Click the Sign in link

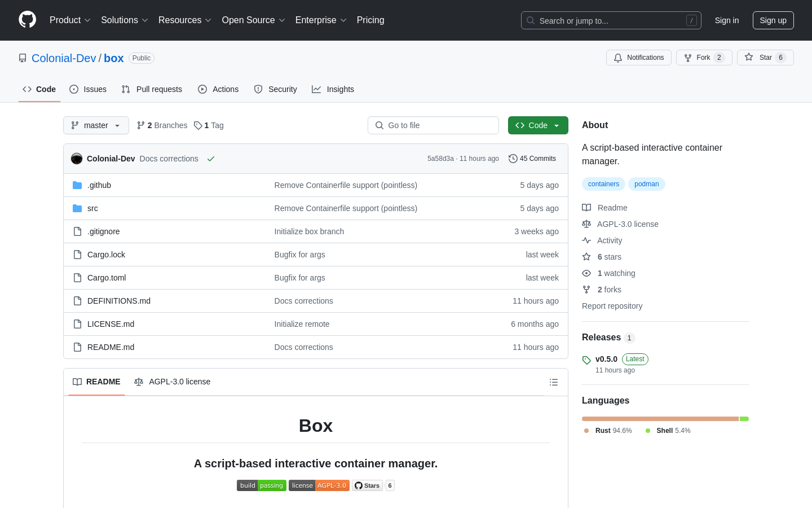tap(727, 20)
